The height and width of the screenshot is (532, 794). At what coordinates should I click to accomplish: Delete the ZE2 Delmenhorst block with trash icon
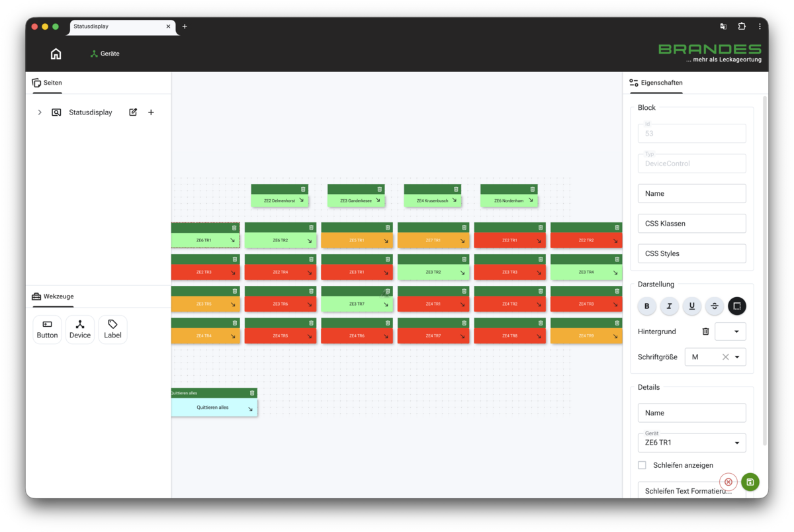[x=303, y=189]
